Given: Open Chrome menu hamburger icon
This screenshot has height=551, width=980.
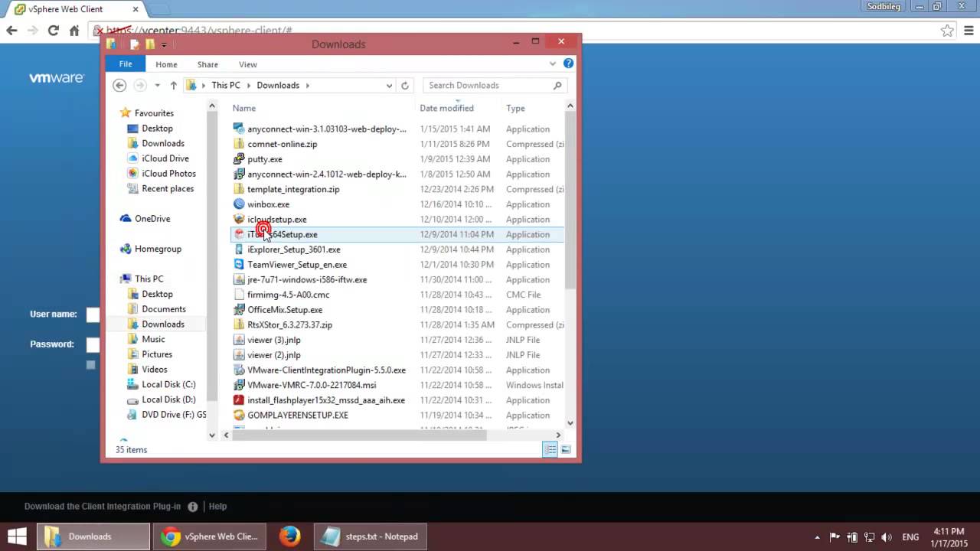Looking at the screenshot, I should point(967,31).
